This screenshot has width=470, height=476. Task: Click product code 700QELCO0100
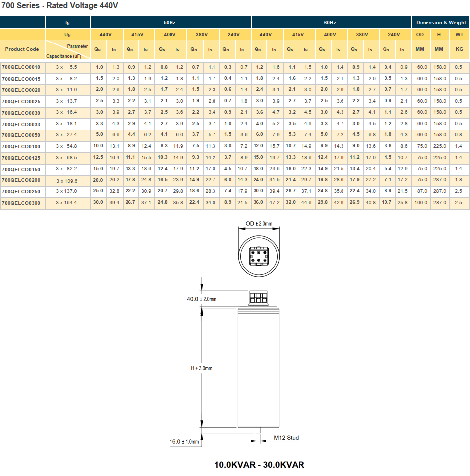pyautogui.click(x=21, y=147)
